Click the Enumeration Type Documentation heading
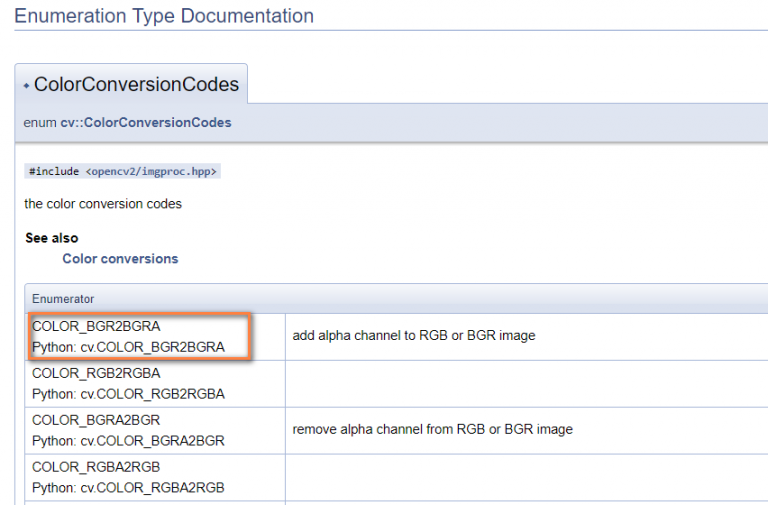This screenshot has width=768, height=505. [x=164, y=16]
